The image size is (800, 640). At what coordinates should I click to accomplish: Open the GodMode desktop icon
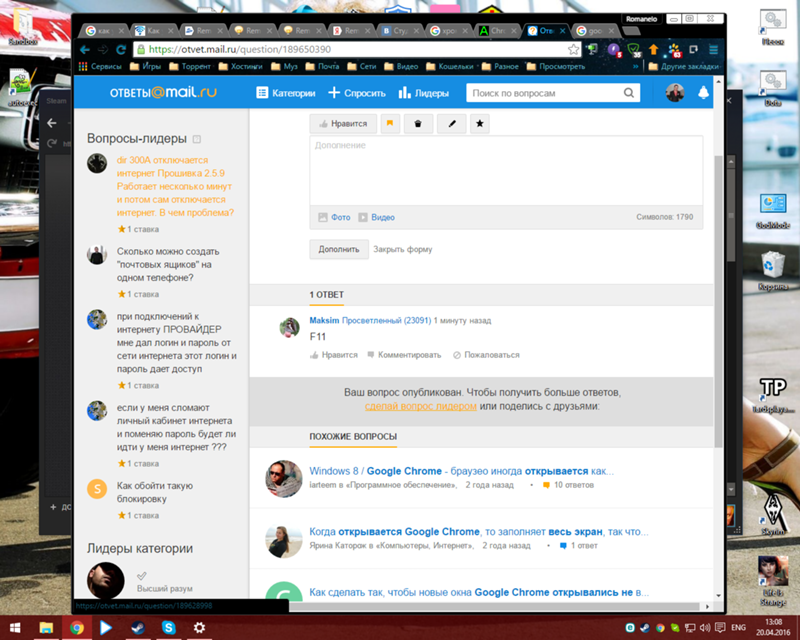(773, 211)
